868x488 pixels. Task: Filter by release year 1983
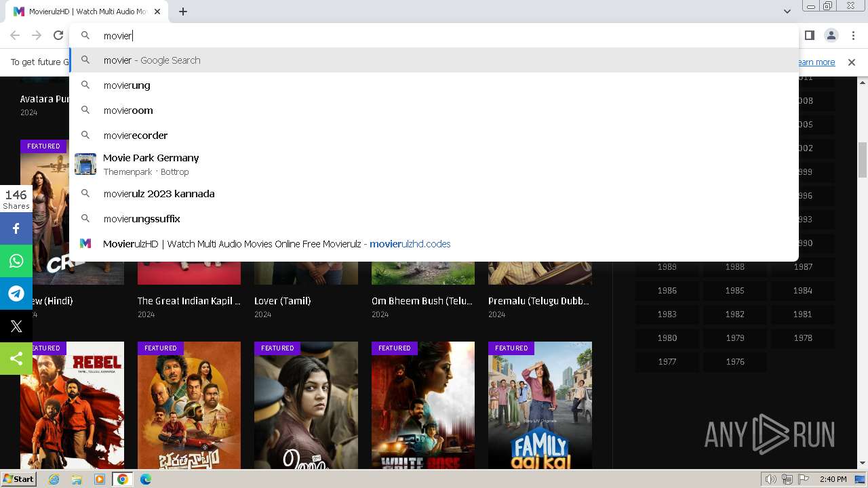click(x=667, y=314)
